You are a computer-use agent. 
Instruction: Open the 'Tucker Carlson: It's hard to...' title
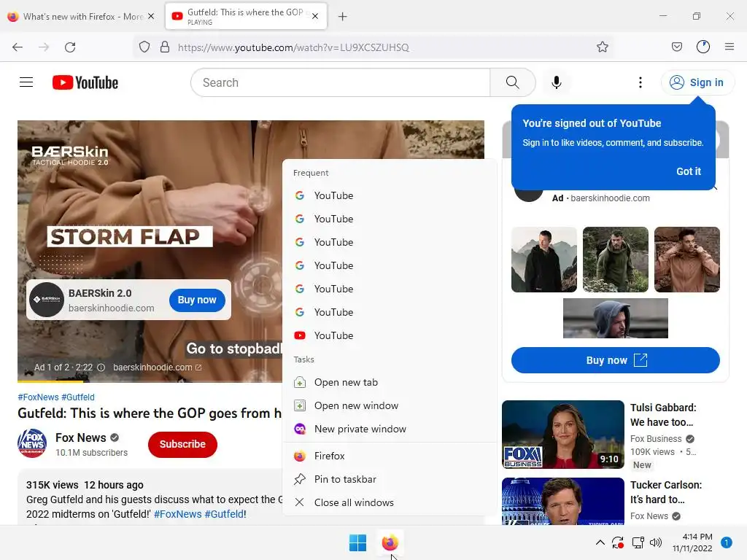[x=665, y=492]
